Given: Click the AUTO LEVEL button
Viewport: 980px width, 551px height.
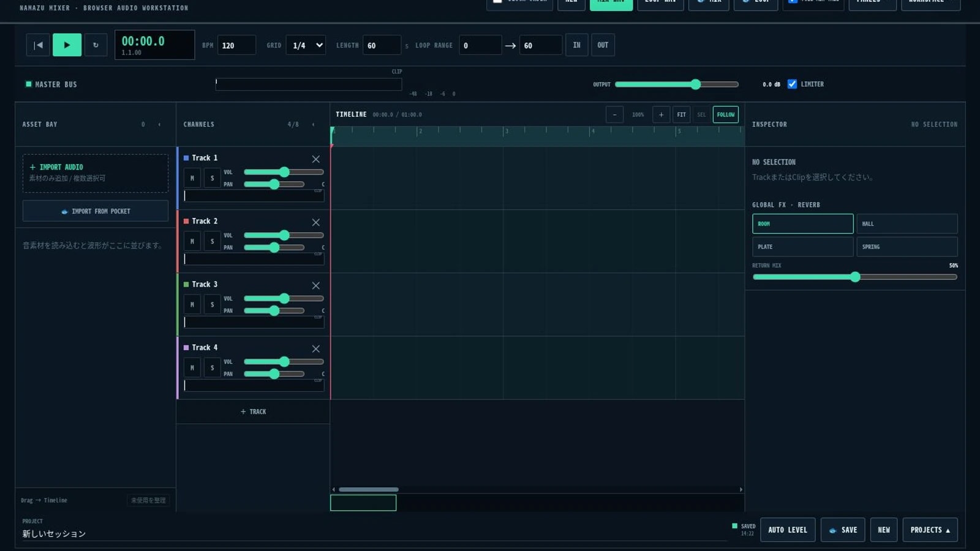Looking at the screenshot, I should (788, 530).
